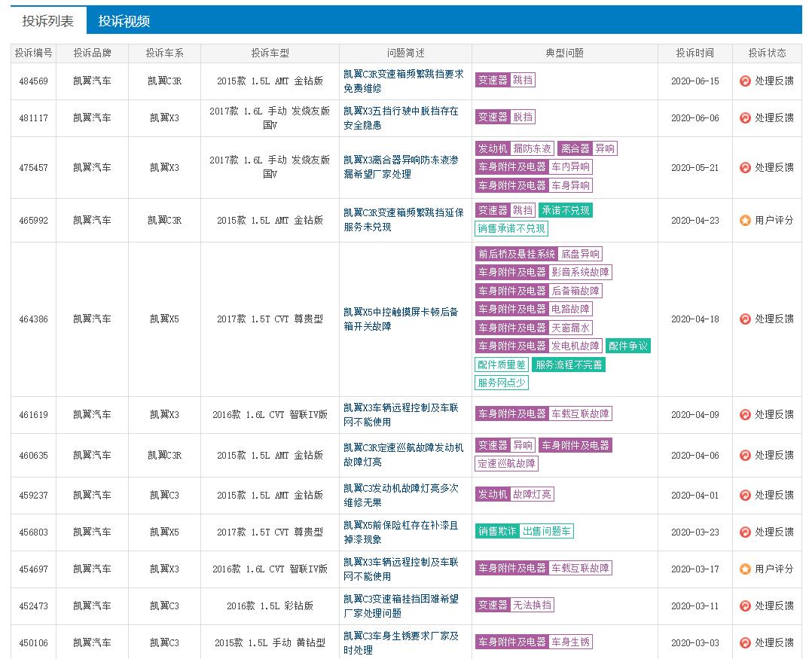Switch to the 投诉视频 tab
This screenshot has width=812, height=659.
124,22
